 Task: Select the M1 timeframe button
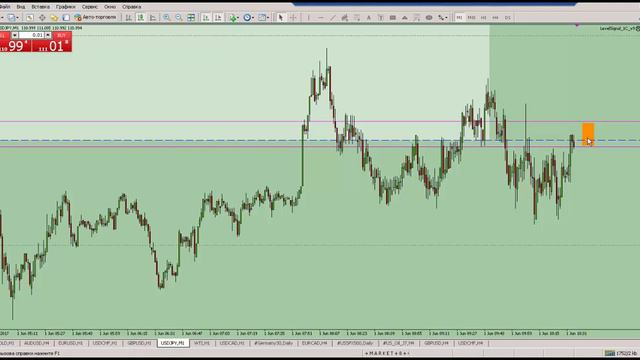point(459,18)
